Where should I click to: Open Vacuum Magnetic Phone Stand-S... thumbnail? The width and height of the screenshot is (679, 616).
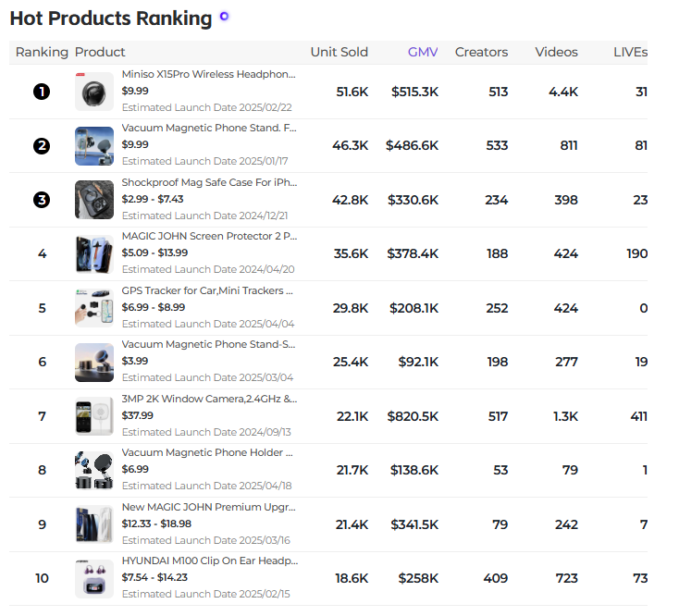[94, 363]
